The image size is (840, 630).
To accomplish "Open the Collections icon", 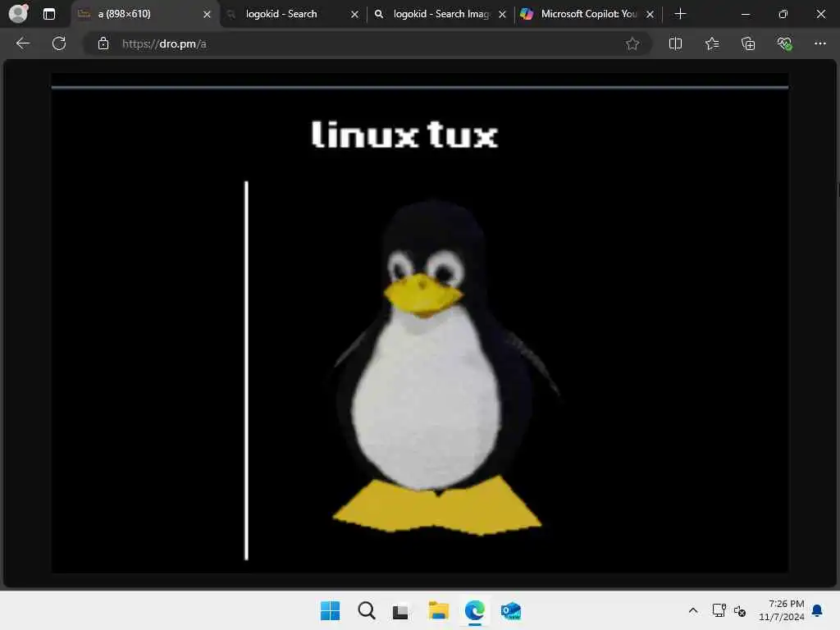I will tap(748, 43).
